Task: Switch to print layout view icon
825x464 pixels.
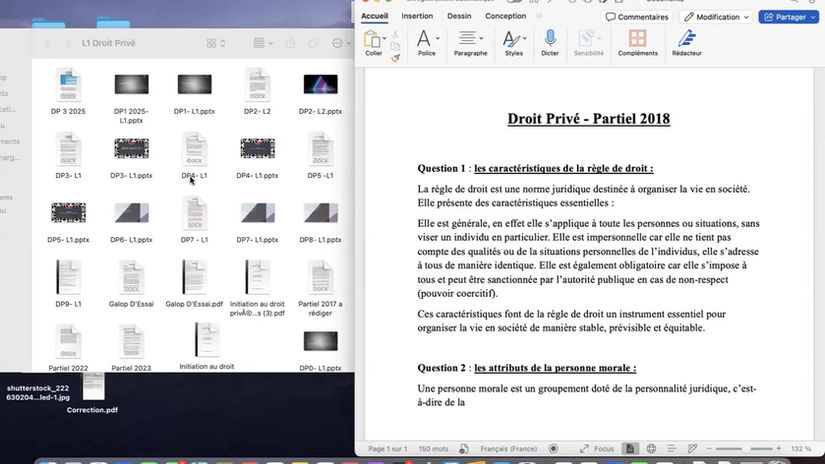Action: [630, 449]
